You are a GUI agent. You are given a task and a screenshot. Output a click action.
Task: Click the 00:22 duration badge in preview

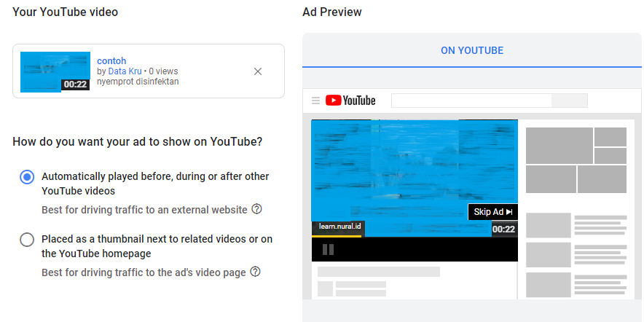(504, 229)
